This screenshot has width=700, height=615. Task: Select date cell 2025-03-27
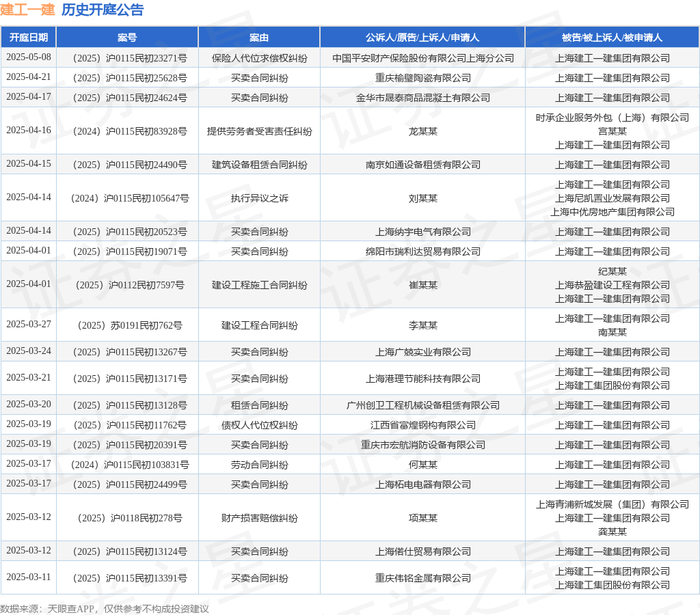29,325
